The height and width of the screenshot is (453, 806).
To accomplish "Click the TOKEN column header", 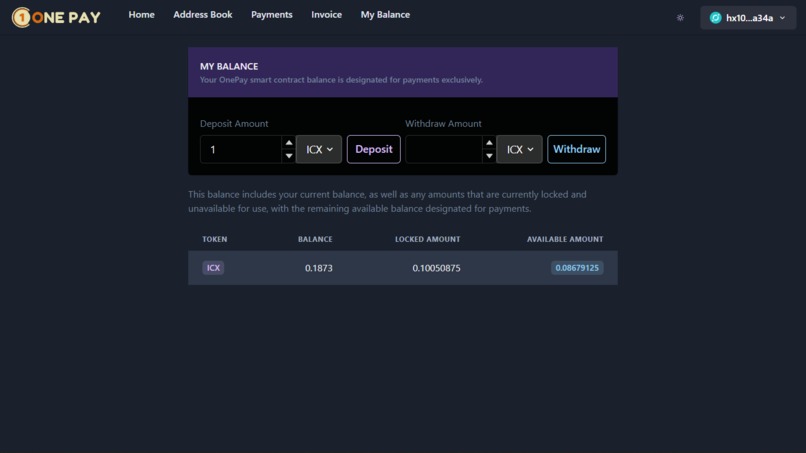I will pos(214,239).
